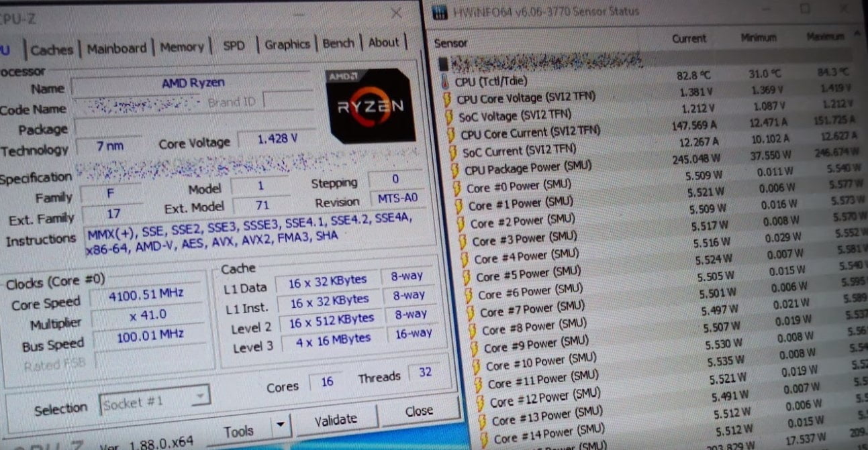Click the CPU Core Current reading 147.569 A
Viewport: 868px width, 450px height.
tap(695, 125)
